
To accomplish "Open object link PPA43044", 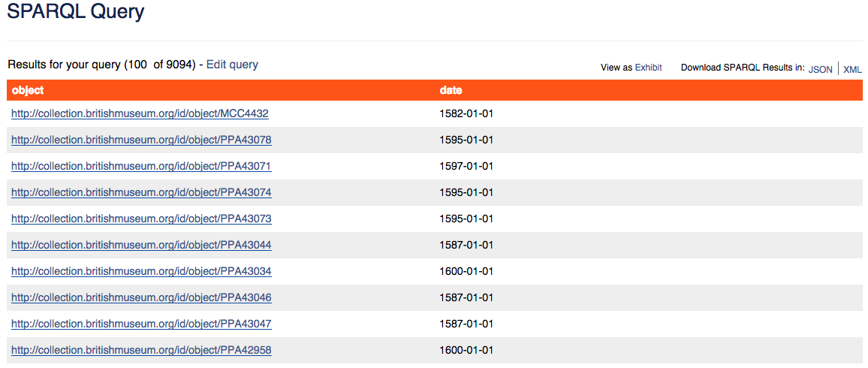I will pyautogui.click(x=141, y=245).
